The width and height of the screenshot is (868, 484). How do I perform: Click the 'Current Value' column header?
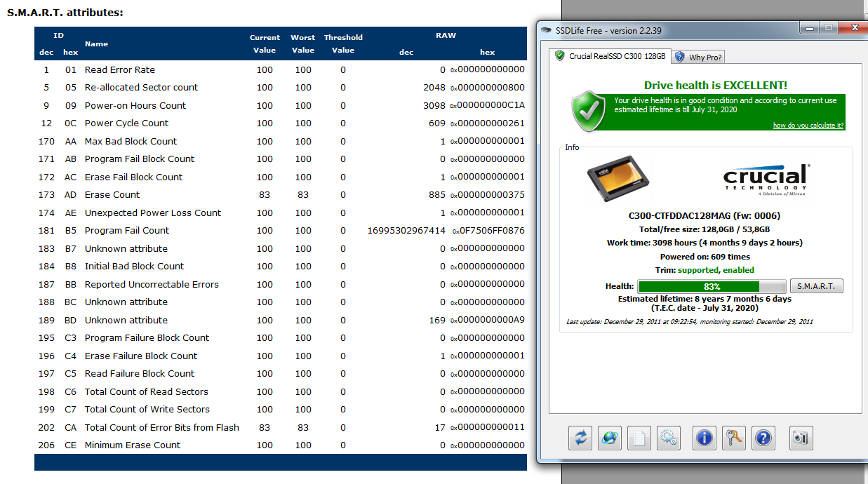(265, 44)
